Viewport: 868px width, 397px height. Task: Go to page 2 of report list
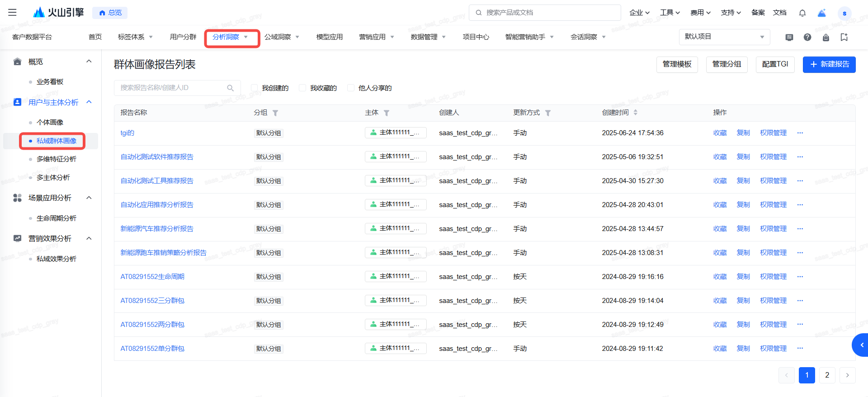tap(827, 375)
